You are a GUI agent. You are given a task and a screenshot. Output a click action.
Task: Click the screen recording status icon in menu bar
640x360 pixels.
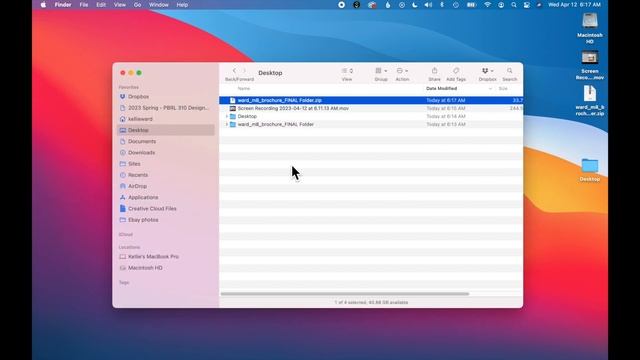point(342,5)
